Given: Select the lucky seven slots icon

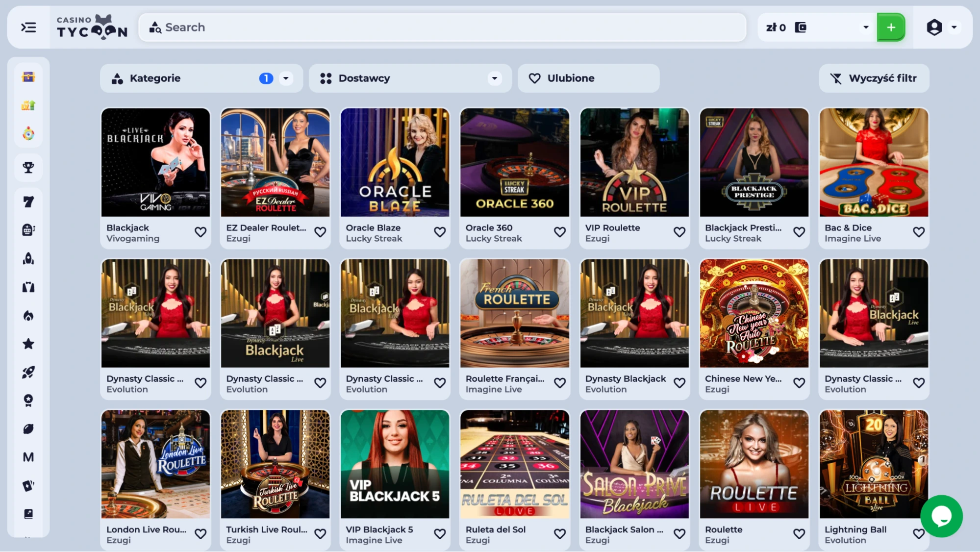Looking at the screenshot, I should (28, 201).
